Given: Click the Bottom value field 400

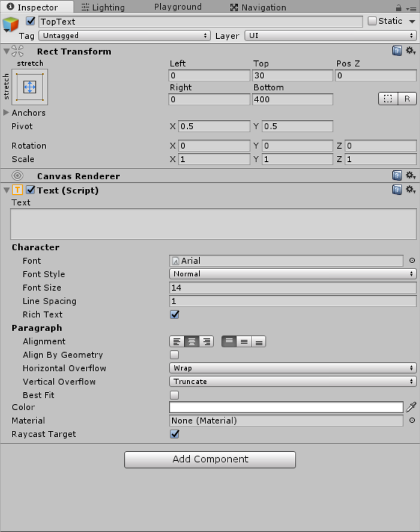Looking at the screenshot, I should pyautogui.click(x=293, y=99).
